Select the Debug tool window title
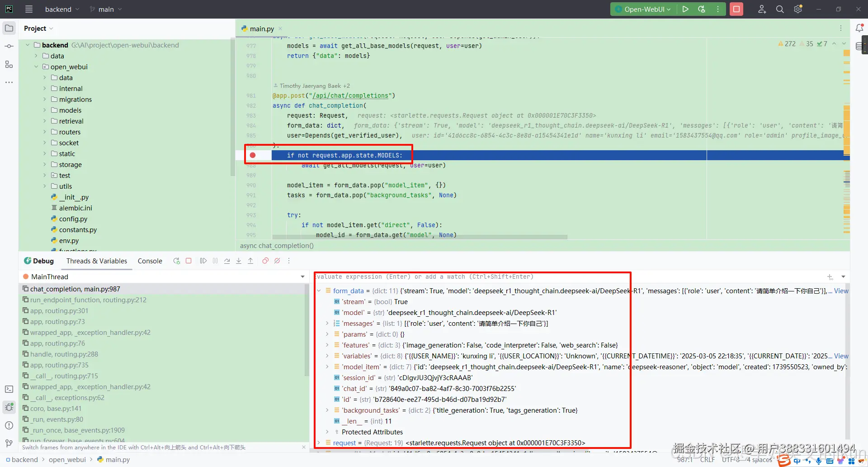Screen dimensions: 868x467 pyautogui.click(x=39, y=261)
